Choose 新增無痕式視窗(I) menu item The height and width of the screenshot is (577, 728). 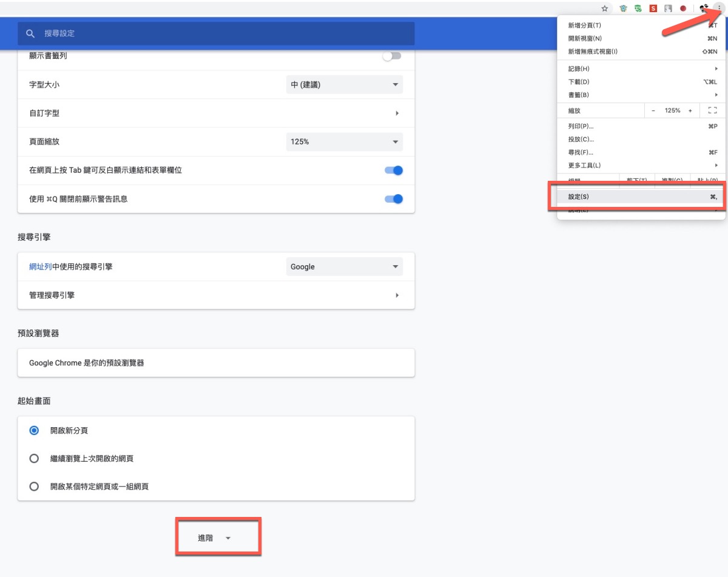click(x=641, y=52)
